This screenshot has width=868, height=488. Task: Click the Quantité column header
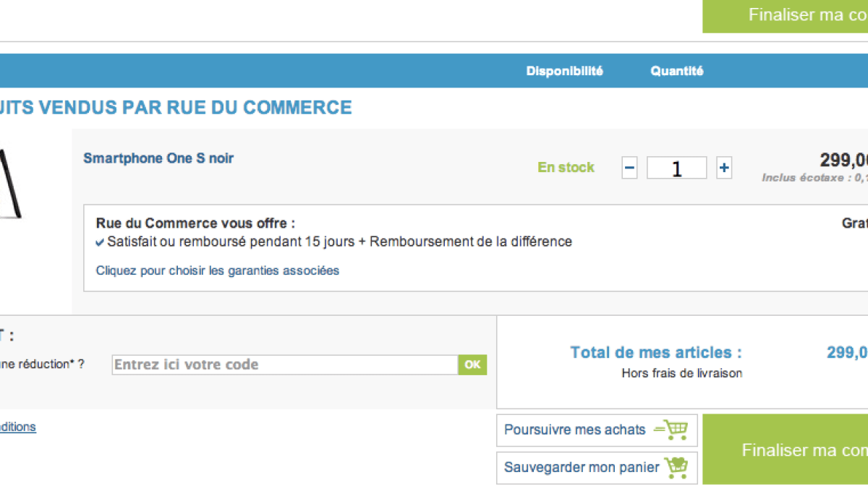coord(676,71)
